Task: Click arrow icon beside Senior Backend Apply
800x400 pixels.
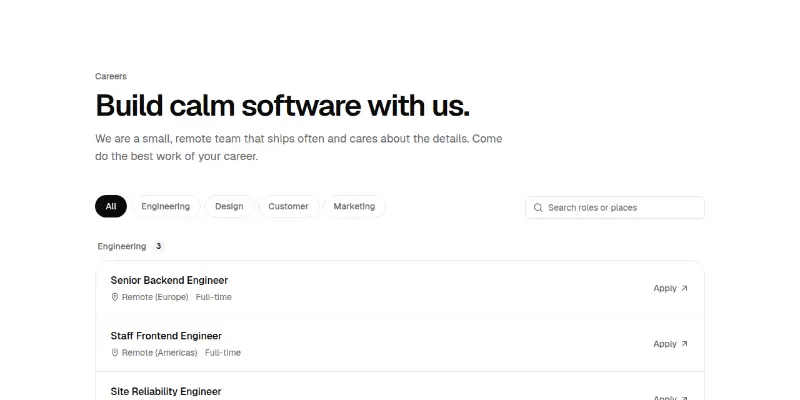Action: [684, 288]
